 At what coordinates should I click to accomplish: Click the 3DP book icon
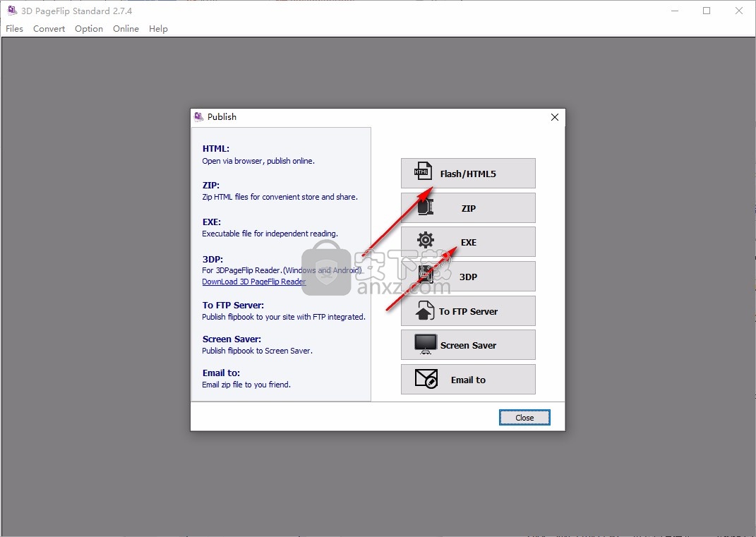tap(426, 274)
